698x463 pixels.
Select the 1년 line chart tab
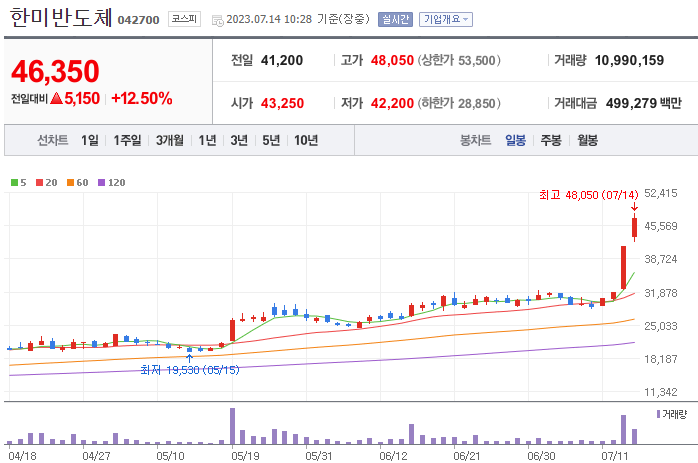point(207,141)
